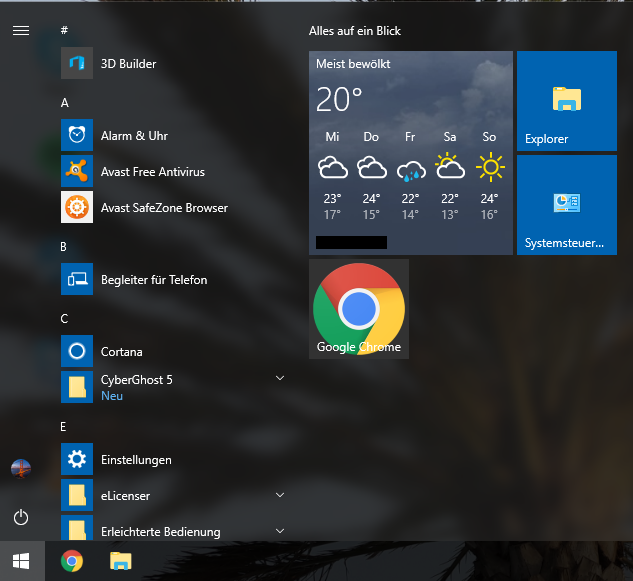Viewport: 633px width, 581px height.
Task: Click the 'B' letter group header
Action: coord(63,247)
